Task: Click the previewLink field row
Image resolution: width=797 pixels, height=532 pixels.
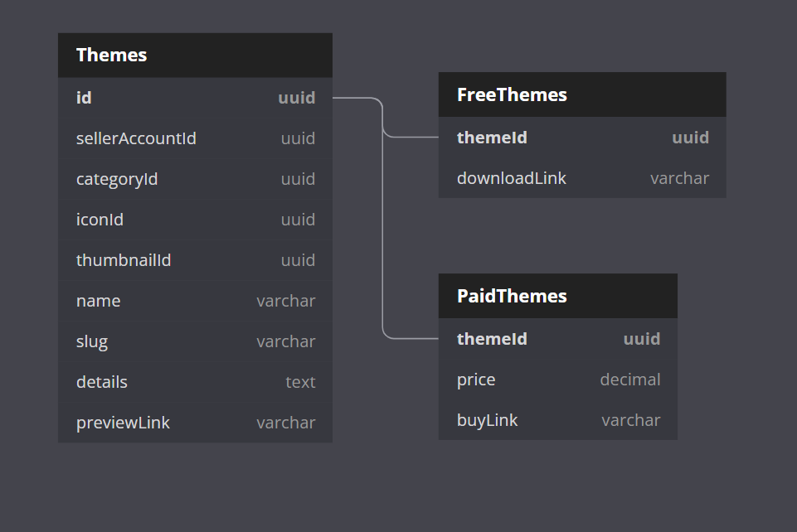Action: tap(195, 423)
